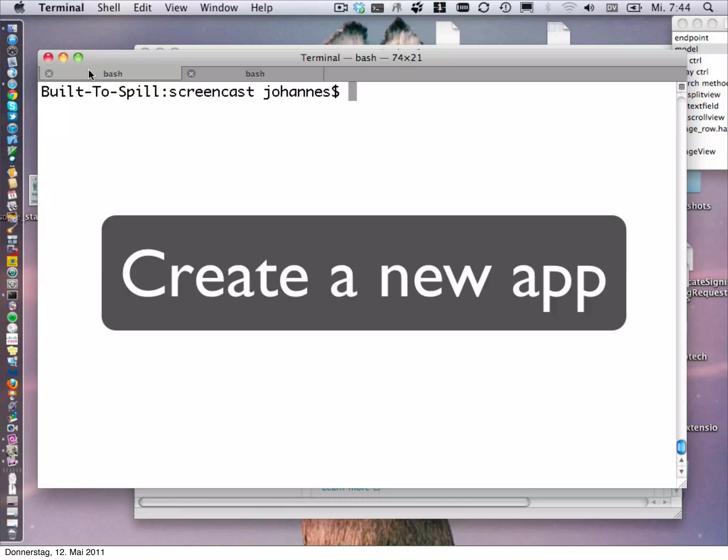Open the battery status menu

click(634, 7)
